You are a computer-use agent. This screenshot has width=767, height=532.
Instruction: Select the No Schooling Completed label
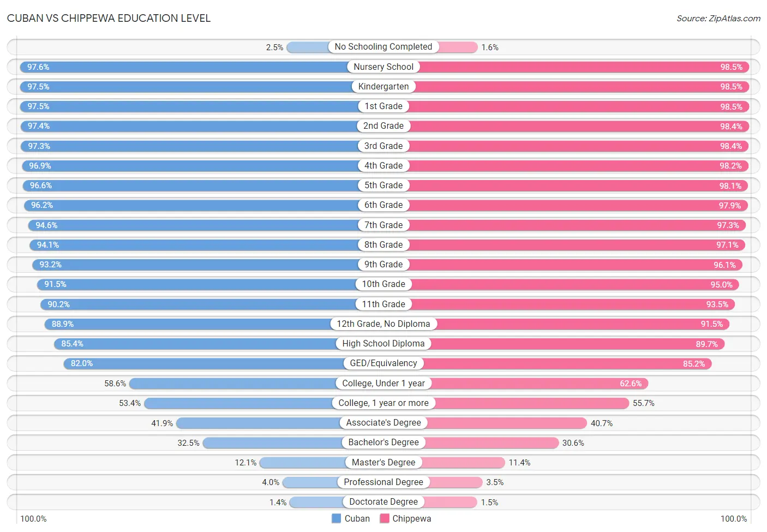(383, 47)
